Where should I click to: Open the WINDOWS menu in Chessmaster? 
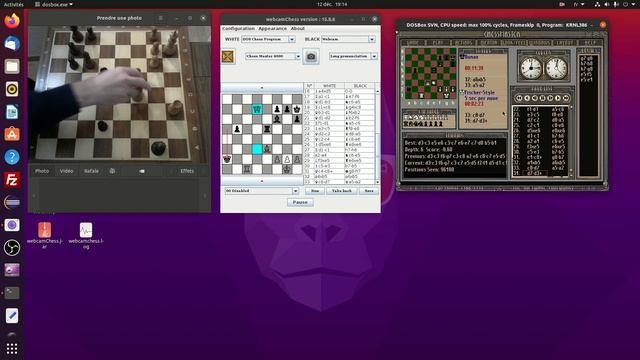click(x=539, y=42)
